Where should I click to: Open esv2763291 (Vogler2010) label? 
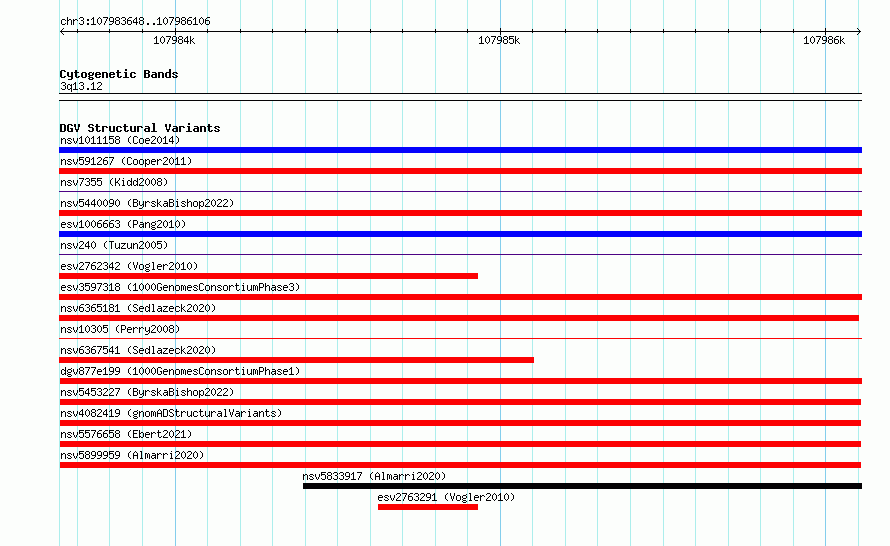tap(446, 497)
